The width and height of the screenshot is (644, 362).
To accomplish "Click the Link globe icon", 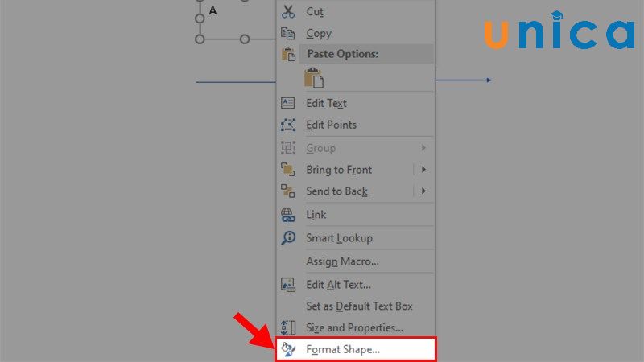I will point(288,215).
